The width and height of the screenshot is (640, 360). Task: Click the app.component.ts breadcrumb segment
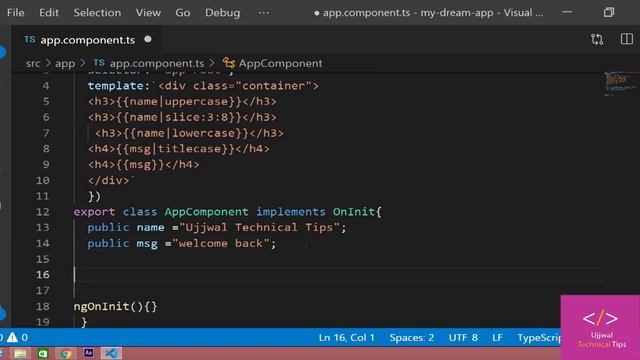point(157,63)
